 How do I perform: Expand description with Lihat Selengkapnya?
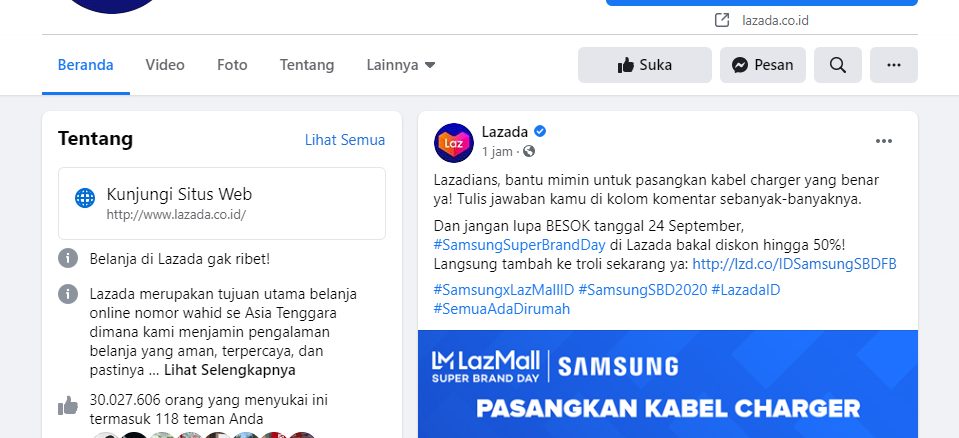click(x=230, y=370)
